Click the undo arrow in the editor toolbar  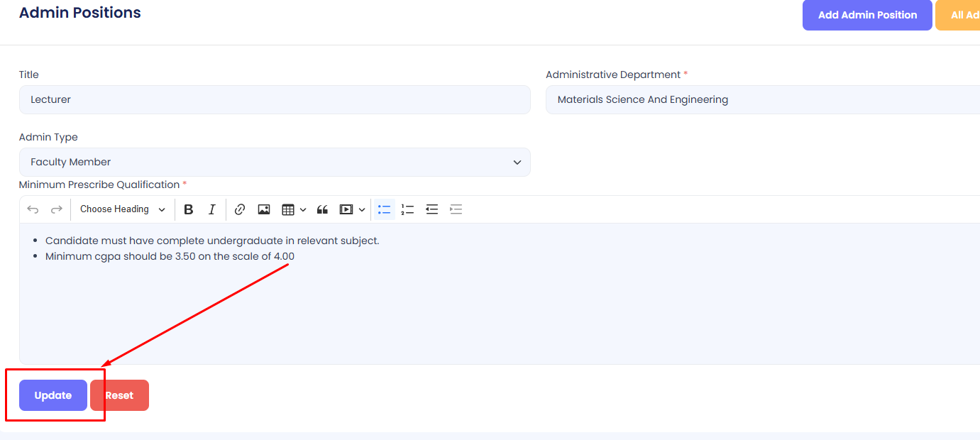point(33,209)
